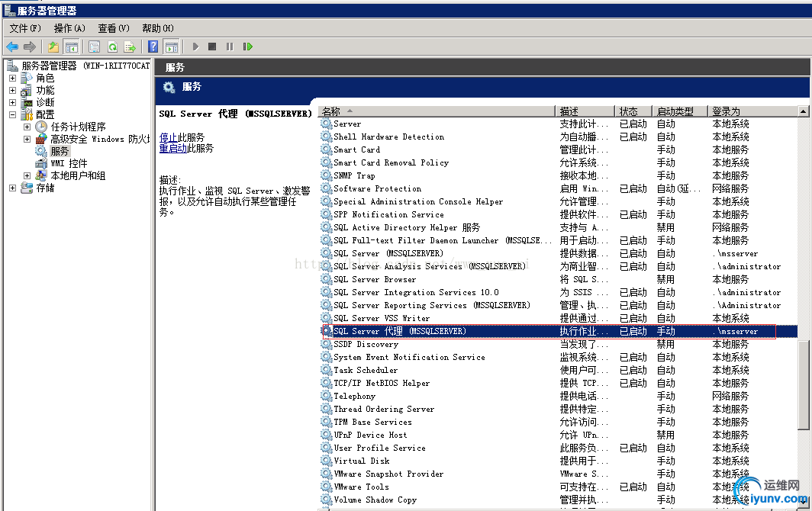Click the Forward arrow toolbar icon
The image size is (812, 511).
30,47
